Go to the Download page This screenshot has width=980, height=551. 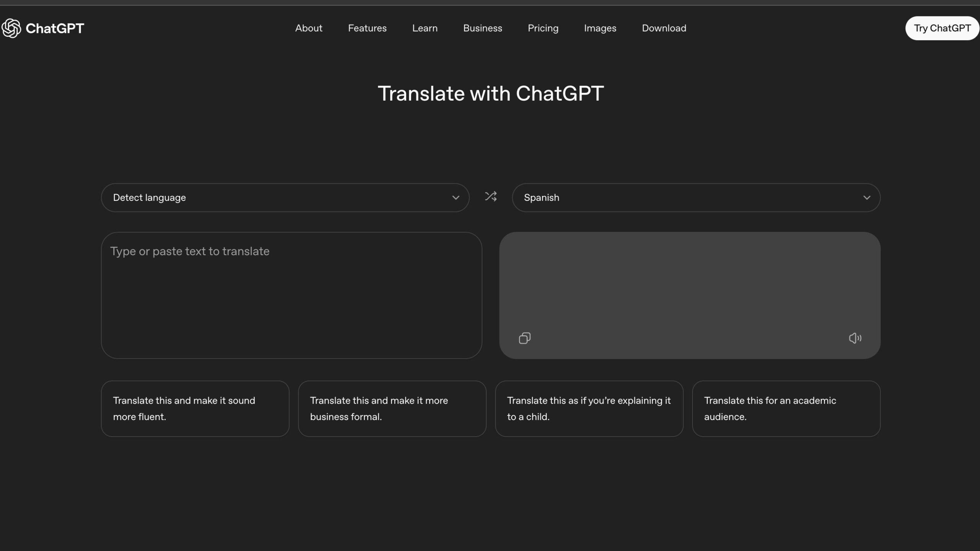(663, 28)
